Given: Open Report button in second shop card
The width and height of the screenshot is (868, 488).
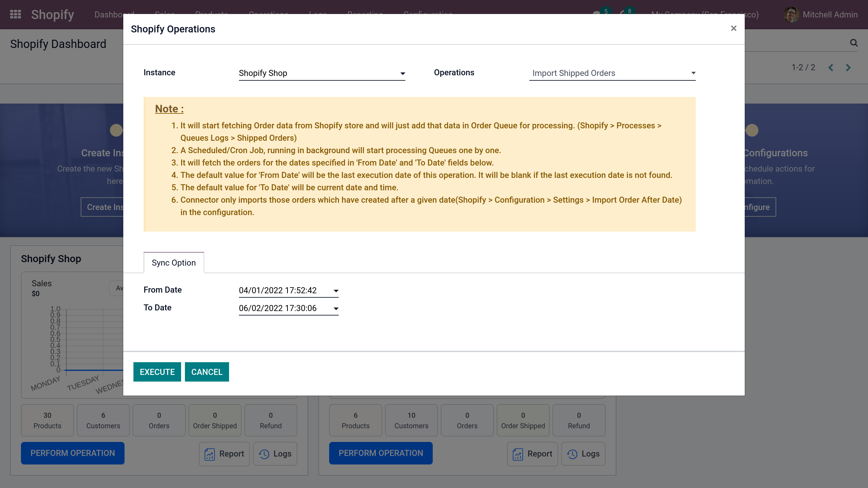Looking at the screenshot, I should point(532,454).
